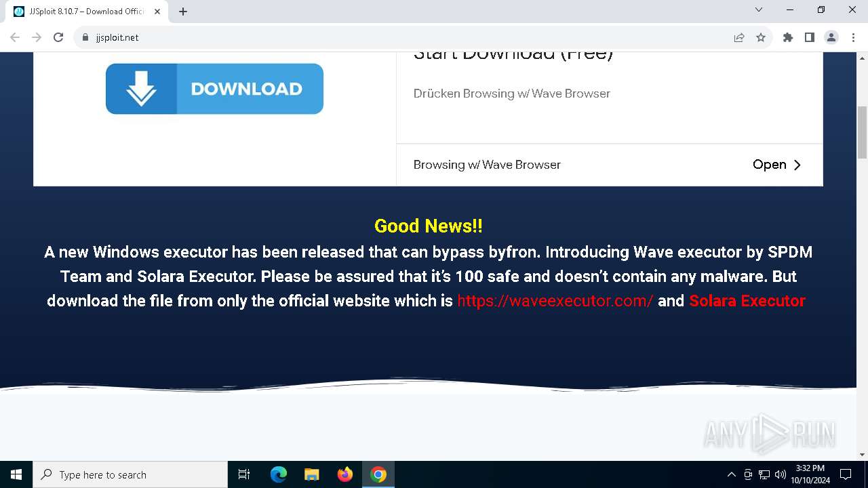Open Task View on the taskbar
This screenshot has height=488, width=868.
click(x=244, y=474)
